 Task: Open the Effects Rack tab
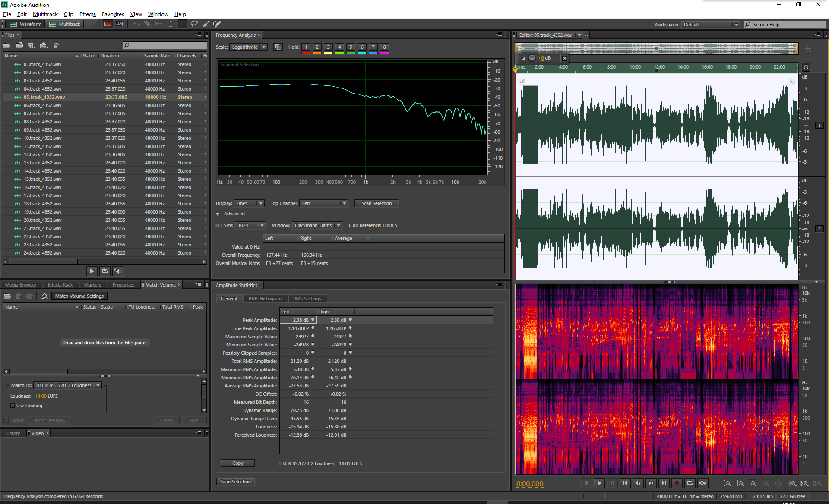click(x=60, y=285)
